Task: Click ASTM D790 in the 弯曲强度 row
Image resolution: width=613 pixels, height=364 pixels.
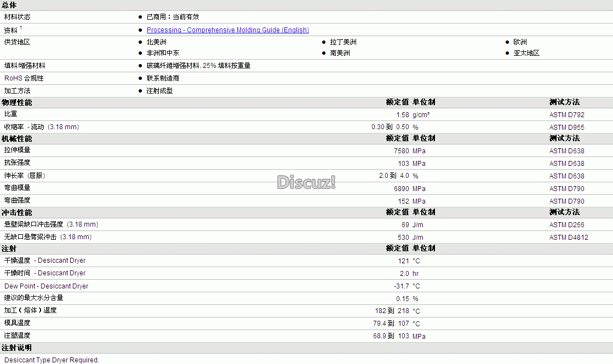Action: tap(566, 201)
